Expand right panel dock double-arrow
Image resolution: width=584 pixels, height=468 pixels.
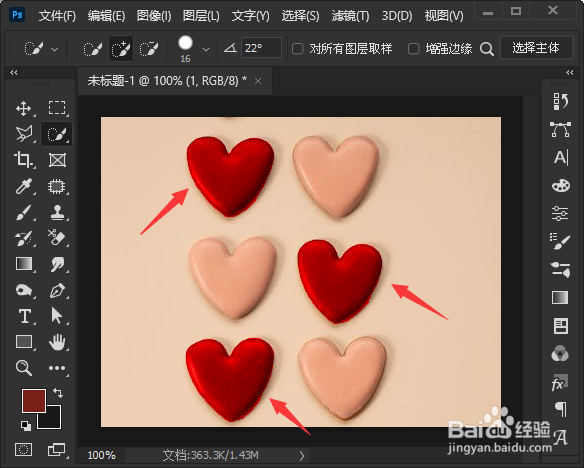click(569, 72)
